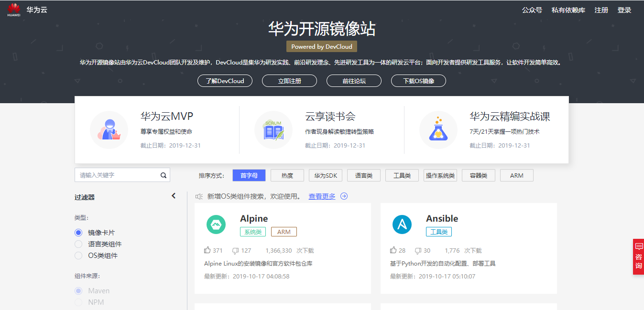The image size is (644, 310).
Task: Open the 公众号 header link
Action: [x=532, y=10]
